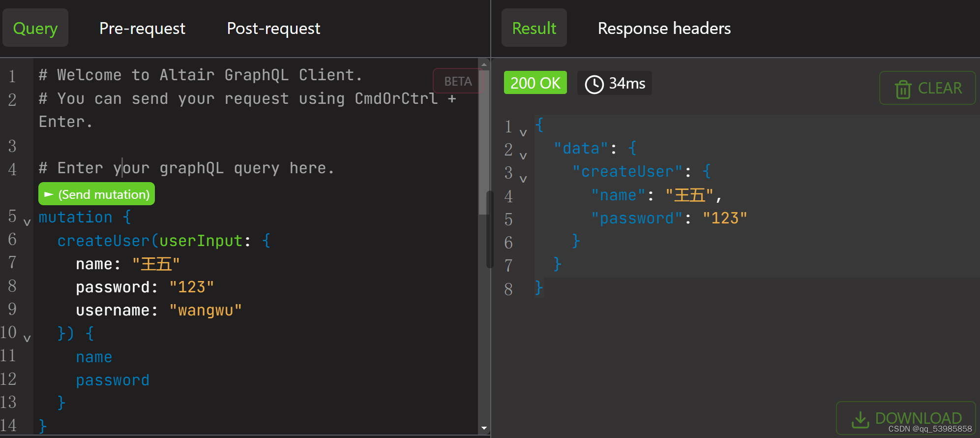Viewport: 980px width, 438px height.
Task: Click the clock icon beside 34ms
Action: tap(594, 84)
